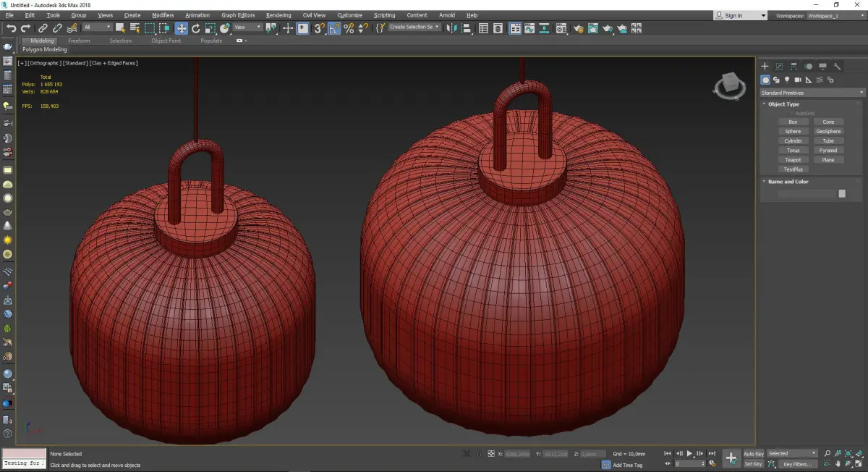Pick the Rectangular Selection Region tool
The width and height of the screenshot is (868, 472).
pos(150,28)
